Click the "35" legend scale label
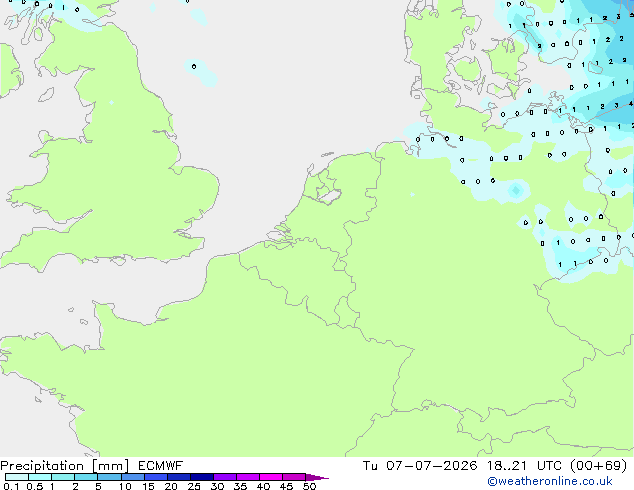Viewport: 634px width, 490px height. (240, 486)
